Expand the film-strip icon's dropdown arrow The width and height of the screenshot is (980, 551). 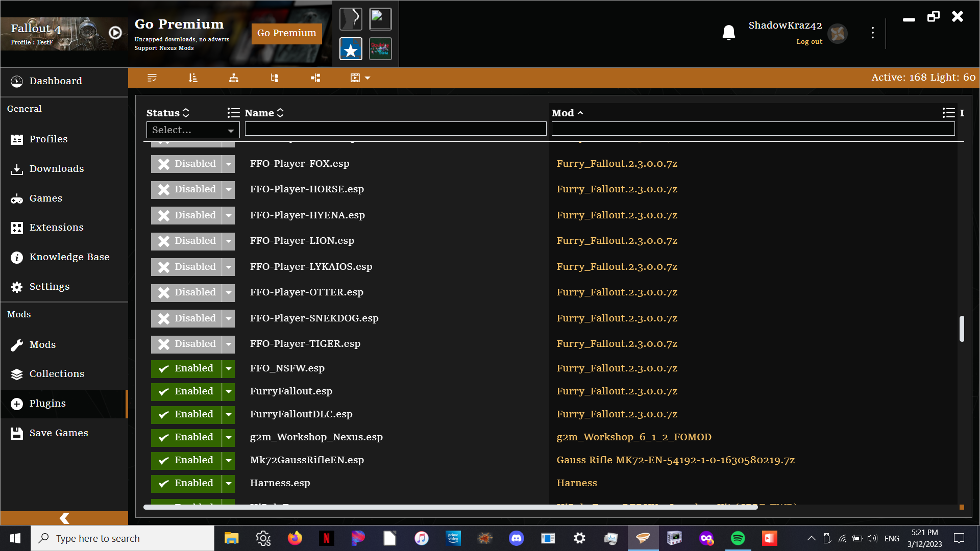(x=367, y=78)
